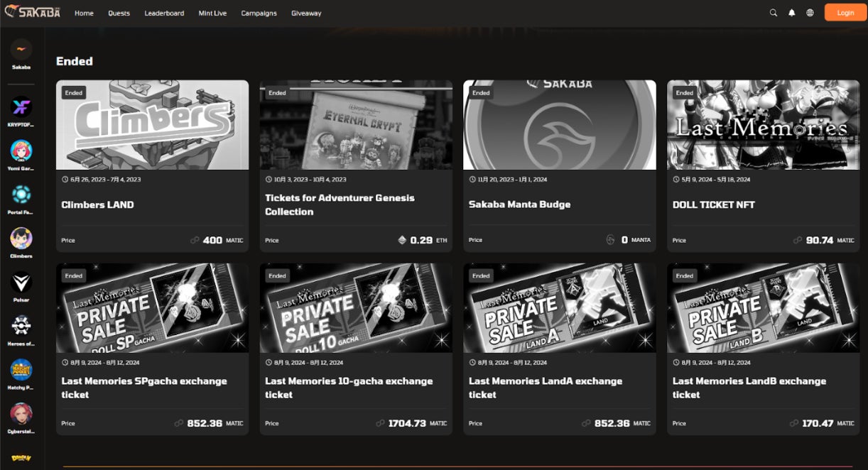Image resolution: width=868 pixels, height=470 pixels.
Task: Open Tickets for Adventurer Genesis Collection title
Action: pyautogui.click(x=340, y=204)
